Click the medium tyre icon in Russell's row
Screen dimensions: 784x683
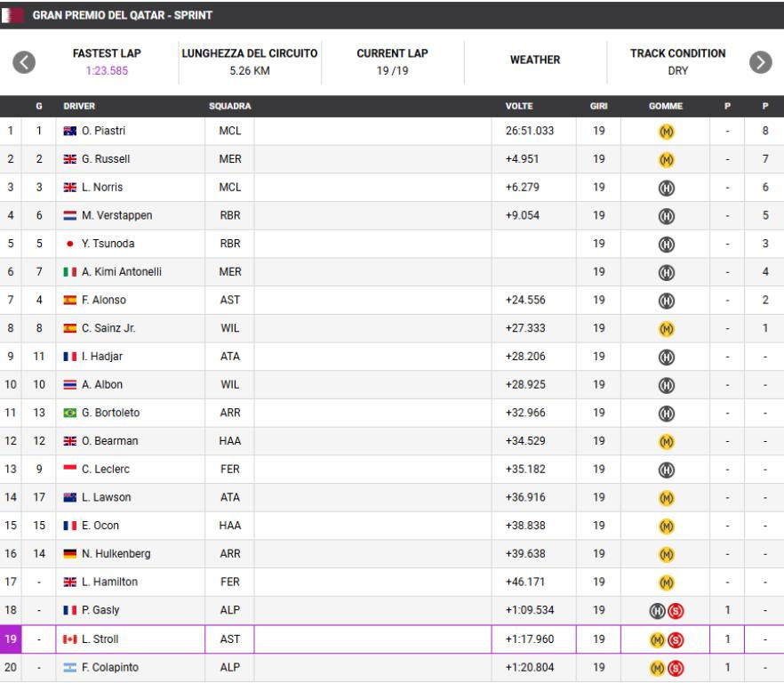click(666, 159)
